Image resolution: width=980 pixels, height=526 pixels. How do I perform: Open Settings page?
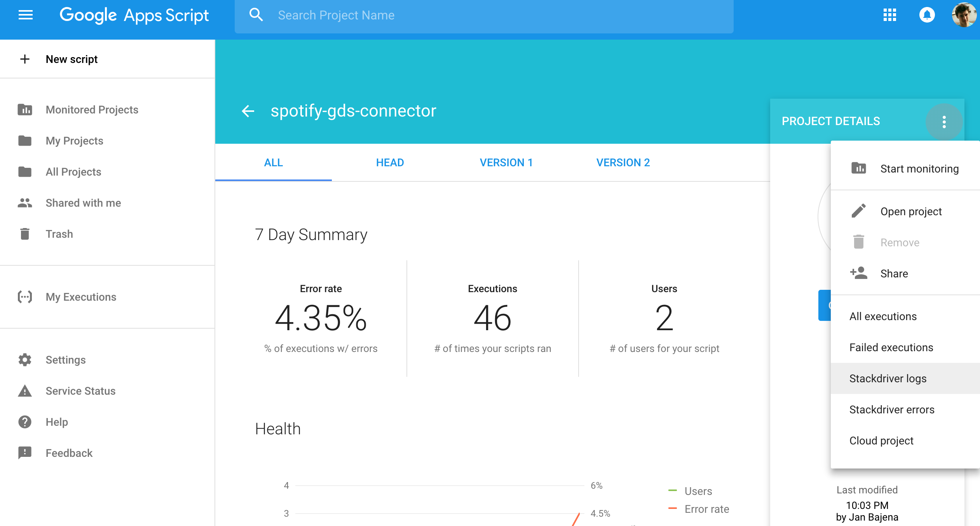click(x=107, y=360)
